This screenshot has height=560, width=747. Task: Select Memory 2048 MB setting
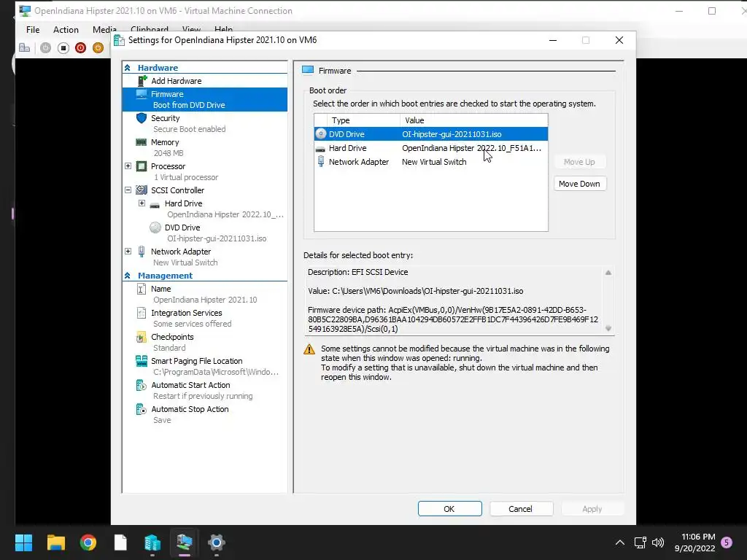(x=204, y=147)
